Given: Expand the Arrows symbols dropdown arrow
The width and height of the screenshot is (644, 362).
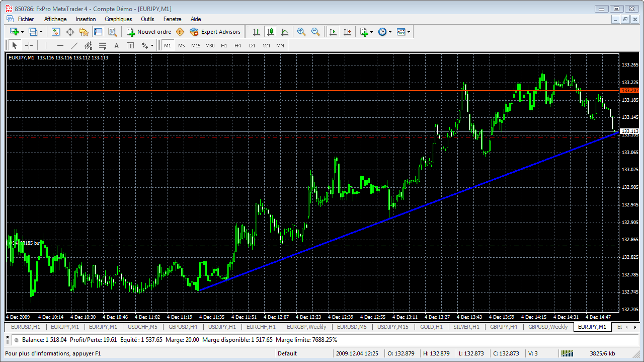Looking at the screenshot, I should 152,45.
